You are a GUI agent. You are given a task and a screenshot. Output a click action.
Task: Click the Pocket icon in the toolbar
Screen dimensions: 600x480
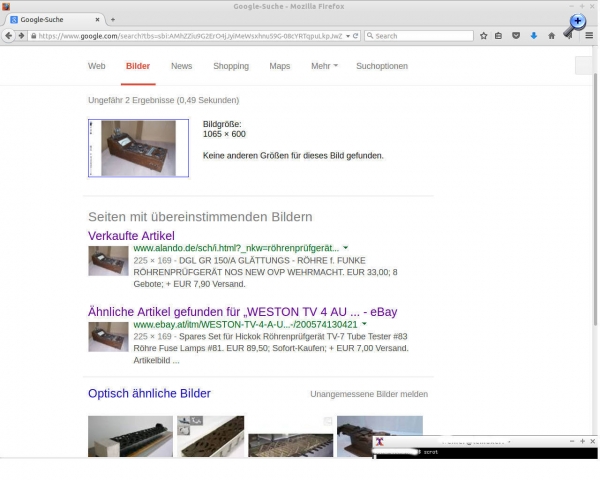coord(516,36)
